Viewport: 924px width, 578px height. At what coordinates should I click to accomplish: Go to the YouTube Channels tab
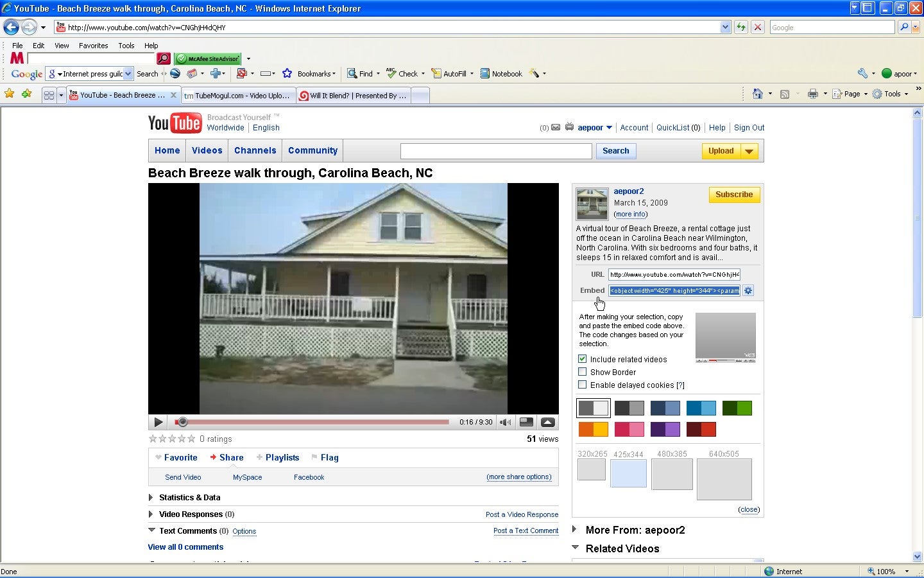(x=255, y=151)
